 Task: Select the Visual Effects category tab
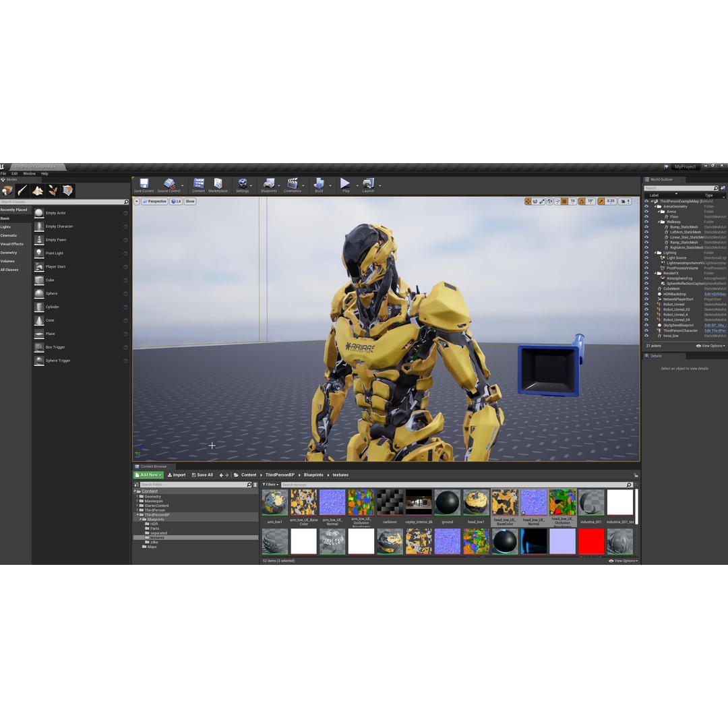[x=12, y=244]
